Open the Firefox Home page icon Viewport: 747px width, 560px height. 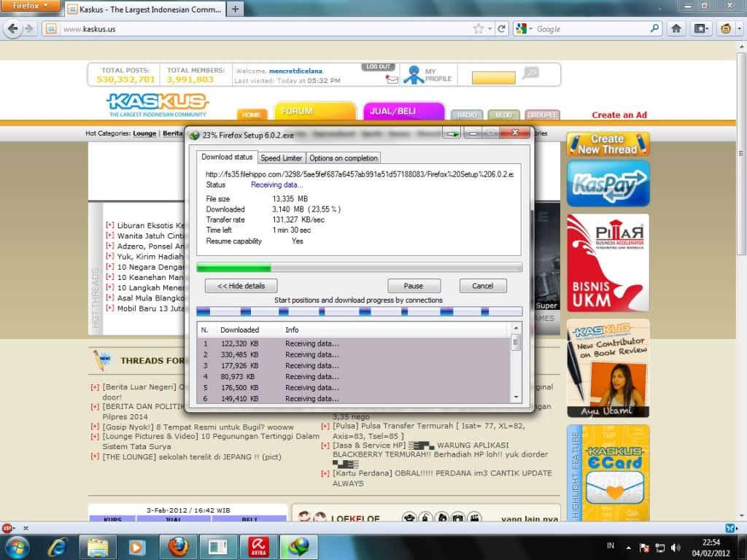click(676, 28)
